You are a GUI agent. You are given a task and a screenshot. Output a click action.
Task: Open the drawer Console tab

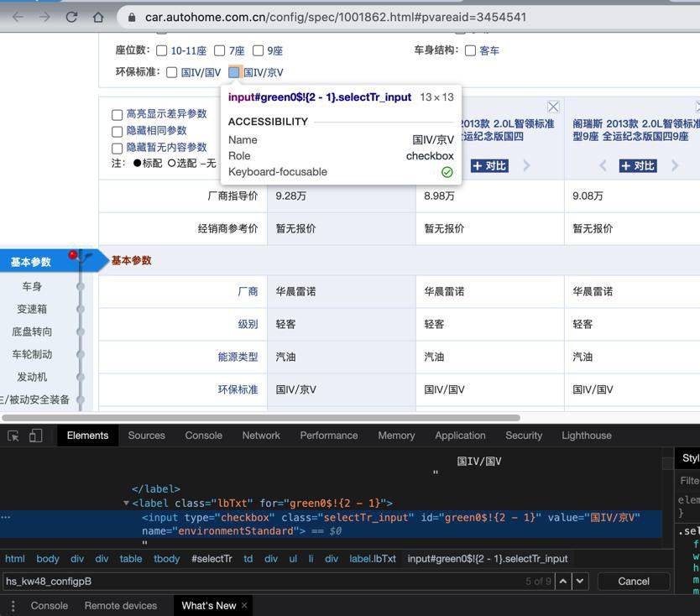click(x=50, y=606)
